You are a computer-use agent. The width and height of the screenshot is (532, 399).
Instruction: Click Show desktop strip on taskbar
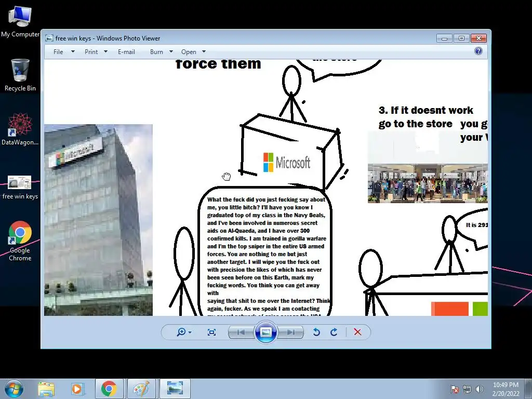tap(528, 389)
